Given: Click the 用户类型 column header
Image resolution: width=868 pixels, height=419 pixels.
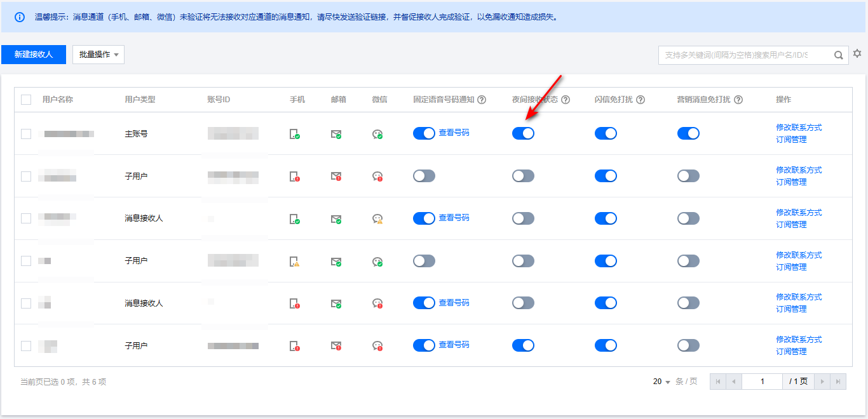Looking at the screenshot, I should (140, 100).
